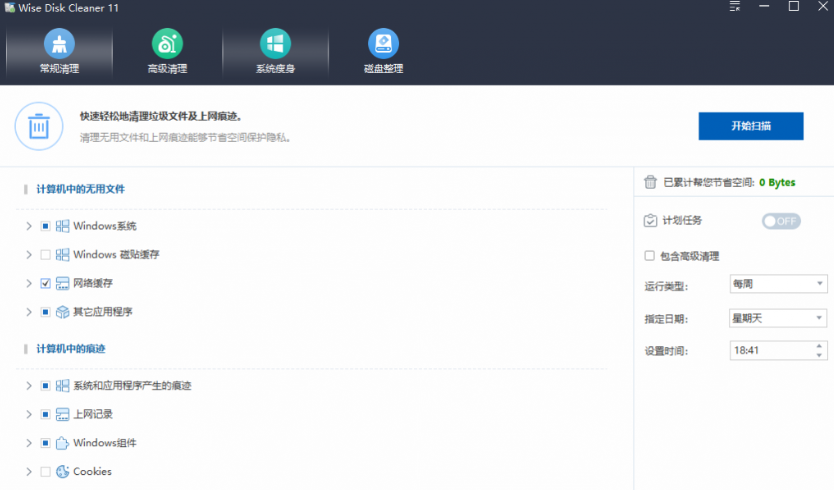834x490 pixels.
Task: Open the 系统瘦身 Windows icon
Action: coord(275,44)
